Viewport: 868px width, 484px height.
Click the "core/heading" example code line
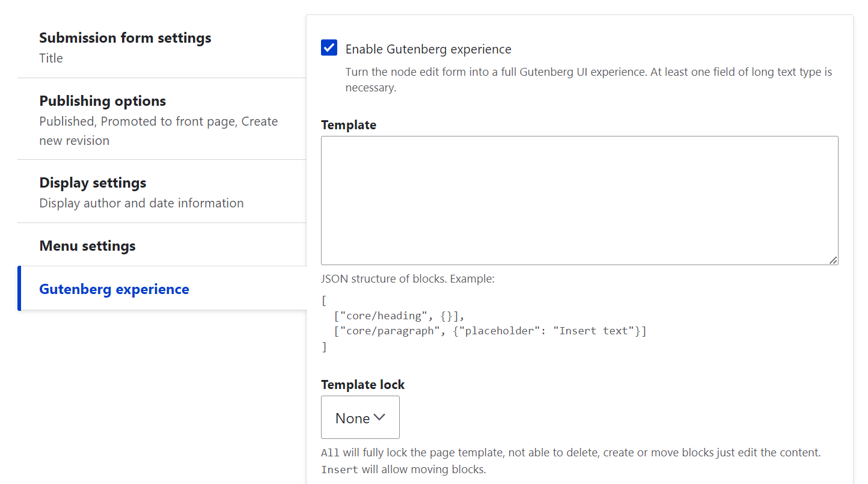400,316
